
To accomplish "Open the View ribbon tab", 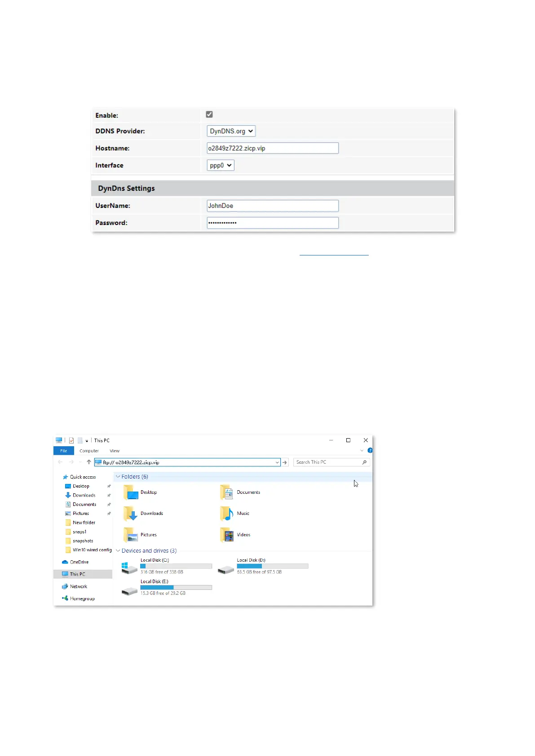I will [x=115, y=451].
